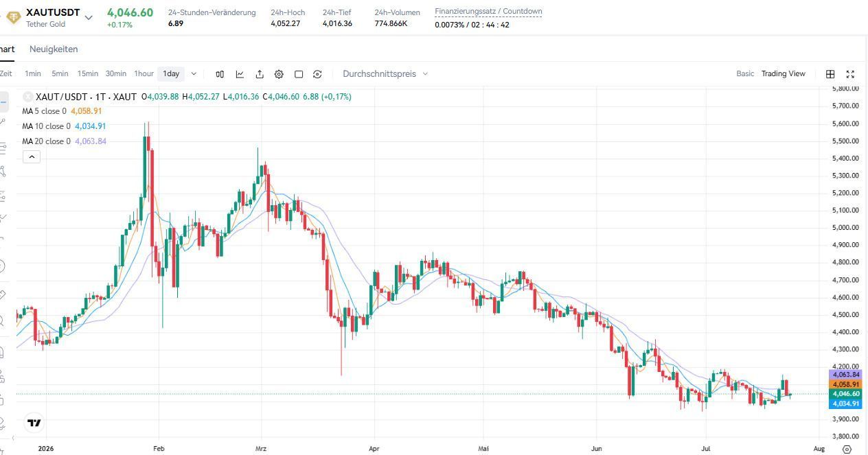Open the Durchschnittspreis dropdown
This screenshot has height=455, width=868.
[x=385, y=74]
